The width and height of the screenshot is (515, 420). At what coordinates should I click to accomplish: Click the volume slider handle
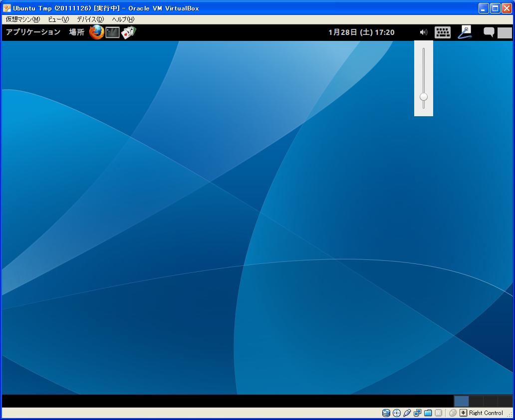coord(424,97)
